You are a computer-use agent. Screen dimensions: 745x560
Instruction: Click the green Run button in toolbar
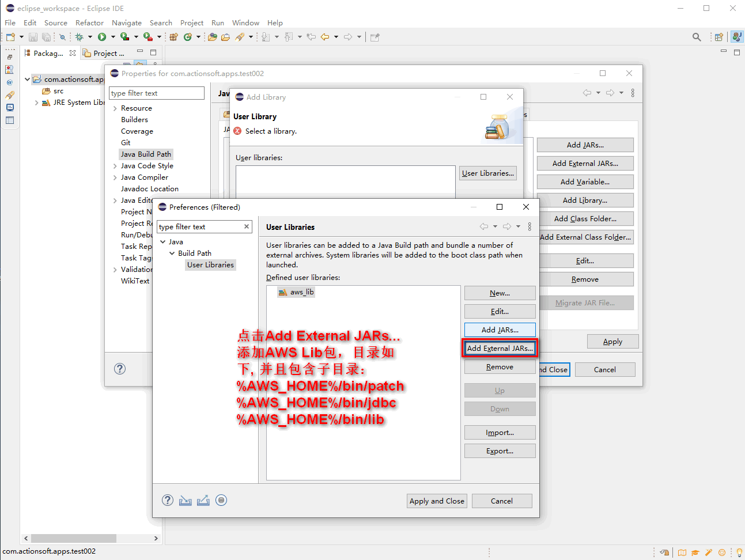pyautogui.click(x=102, y=37)
